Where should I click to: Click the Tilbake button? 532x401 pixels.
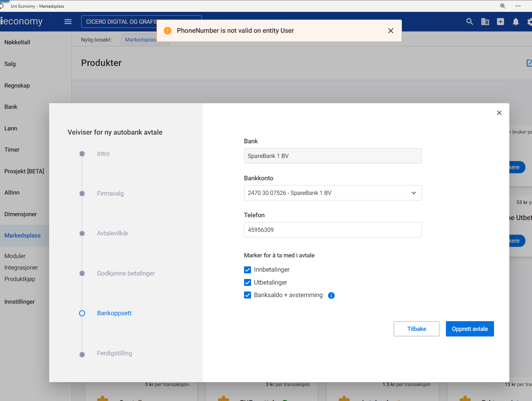point(417,329)
